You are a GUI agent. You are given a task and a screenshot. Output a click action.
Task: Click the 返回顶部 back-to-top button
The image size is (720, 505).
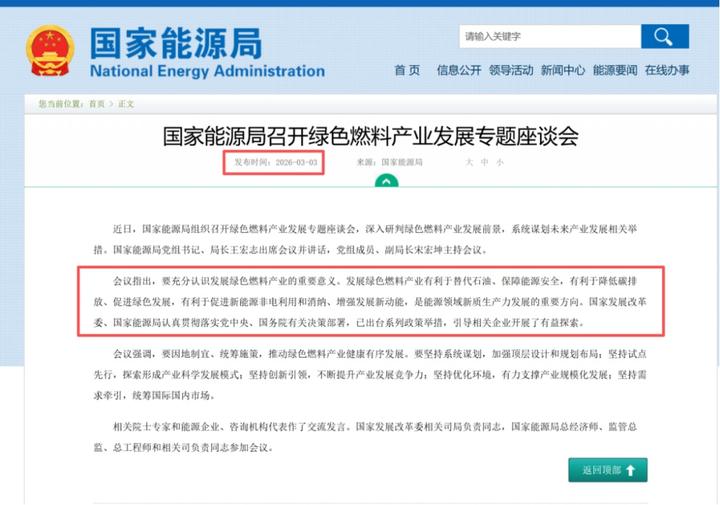tap(607, 470)
